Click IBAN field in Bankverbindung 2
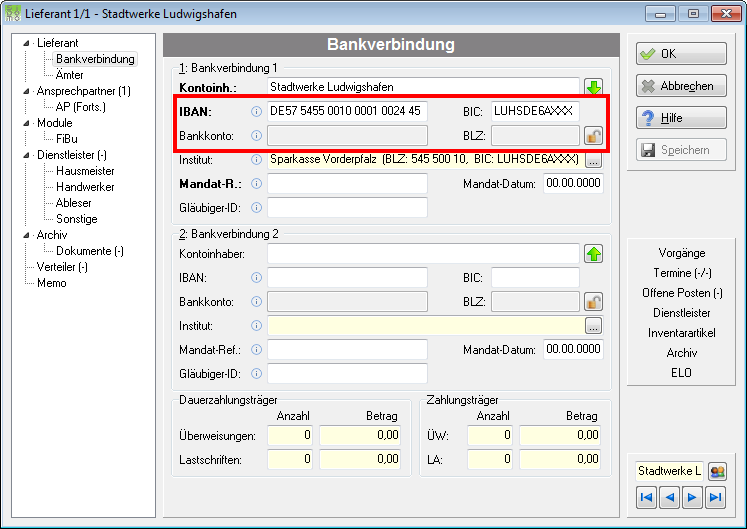This screenshot has height=529, width=747. coord(347,277)
